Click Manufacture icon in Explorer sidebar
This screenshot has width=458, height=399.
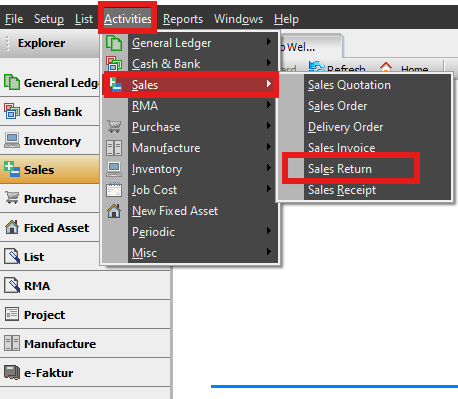tap(12, 343)
